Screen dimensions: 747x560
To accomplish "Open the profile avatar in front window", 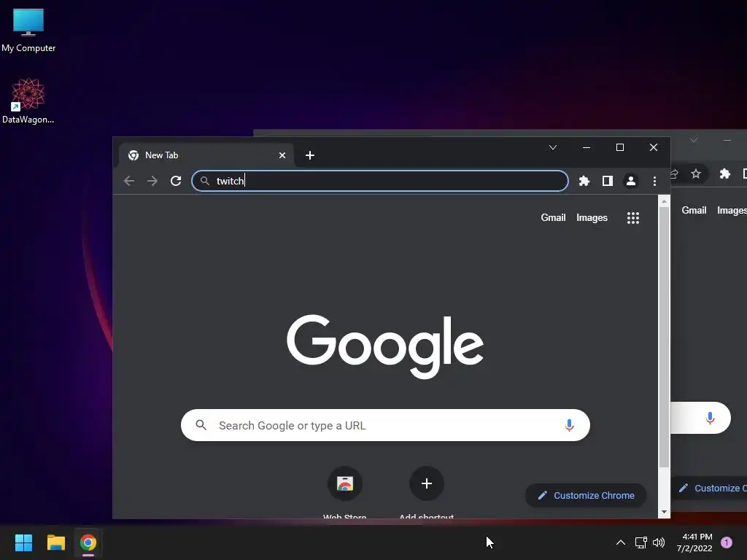I will coord(631,181).
